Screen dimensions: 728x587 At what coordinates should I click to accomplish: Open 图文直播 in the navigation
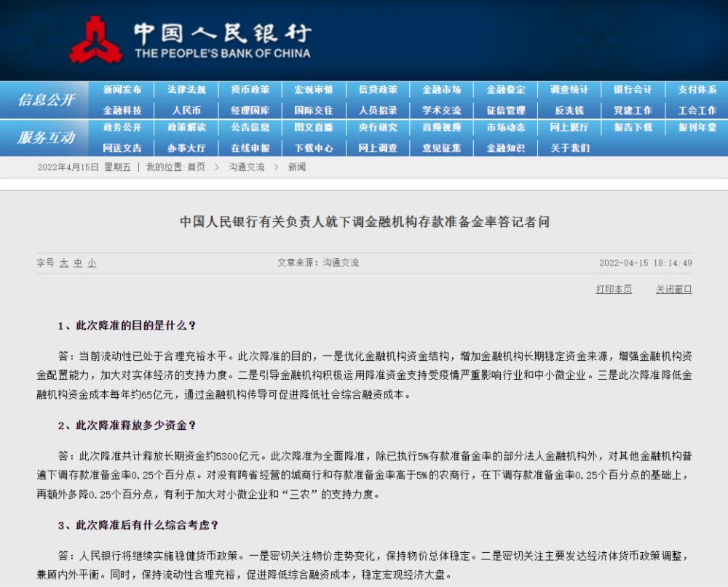point(314,127)
